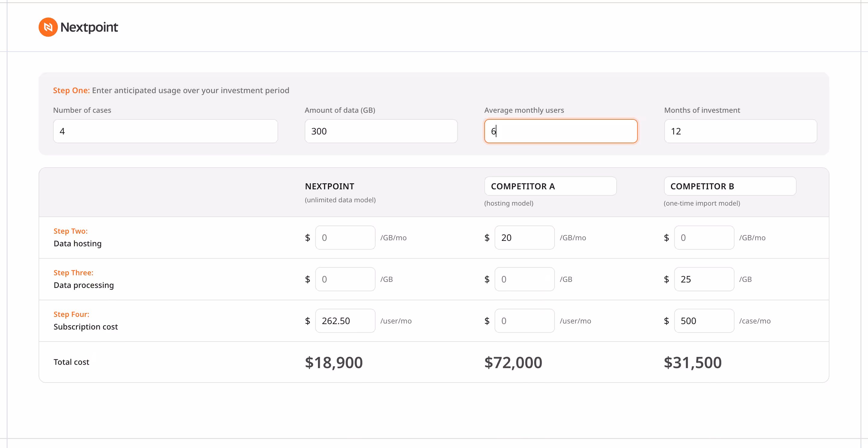Click Competitor B data processing field with 25
Viewport: 868px width, 448px height.
pyautogui.click(x=704, y=279)
